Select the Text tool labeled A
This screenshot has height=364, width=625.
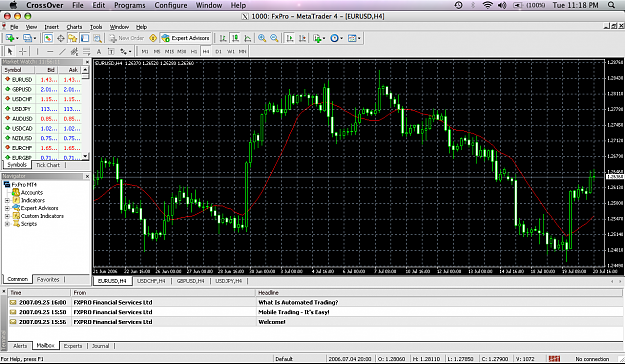click(99, 51)
